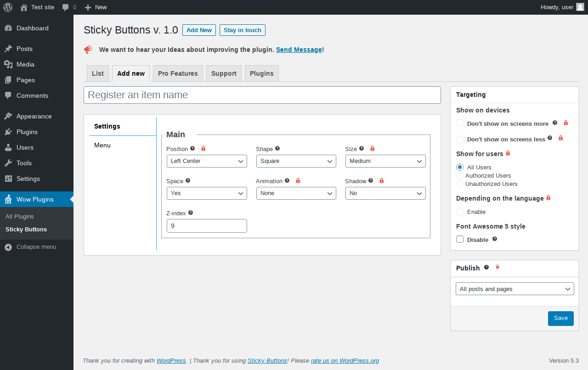The height and width of the screenshot is (370, 588).
Task: Switch to the Pro Features tab
Action: coord(178,73)
